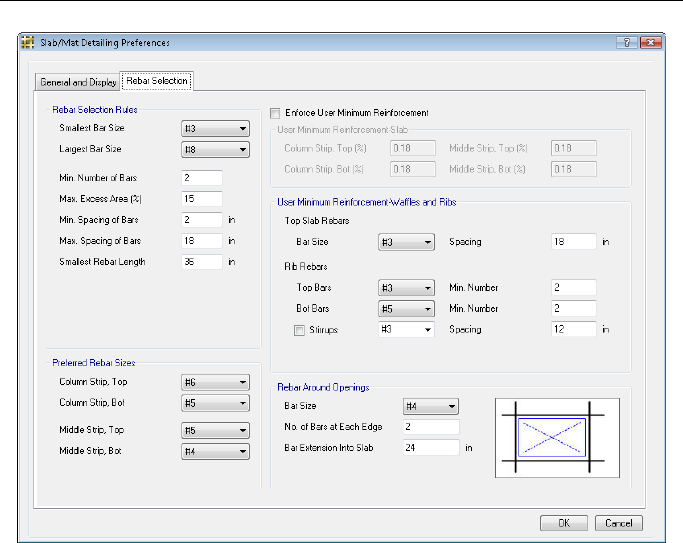Enable Enforce User Minimum Reinforcement checkbox

pos(276,113)
